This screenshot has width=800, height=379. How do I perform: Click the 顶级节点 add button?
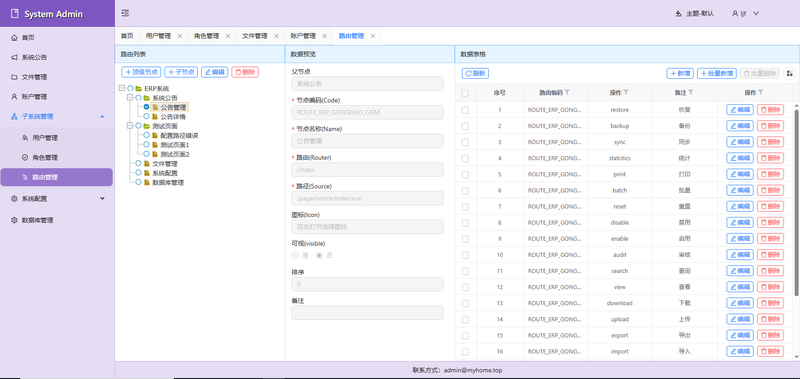[141, 72]
